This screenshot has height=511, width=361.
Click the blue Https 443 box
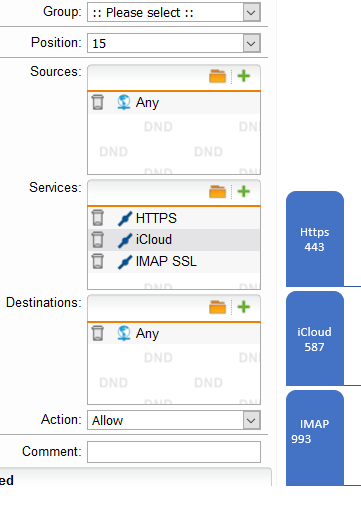[315, 239]
